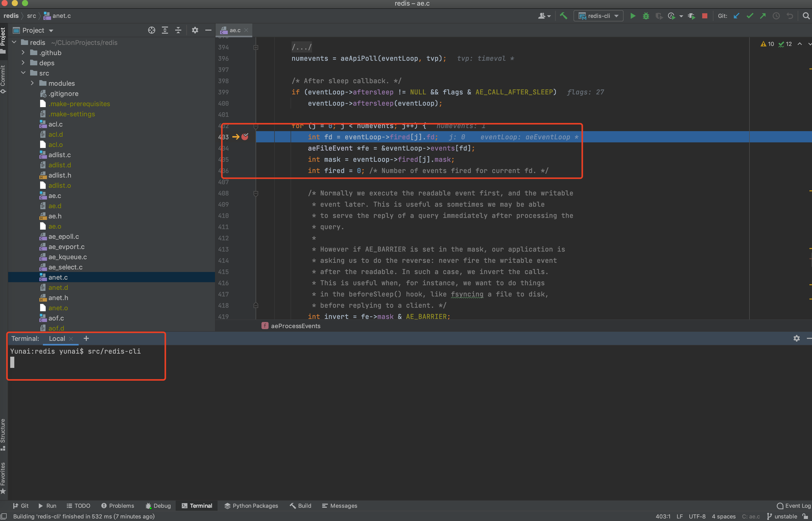Expand folded code at line 394
The height and width of the screenshot is (521, 812).
(256, 47)
